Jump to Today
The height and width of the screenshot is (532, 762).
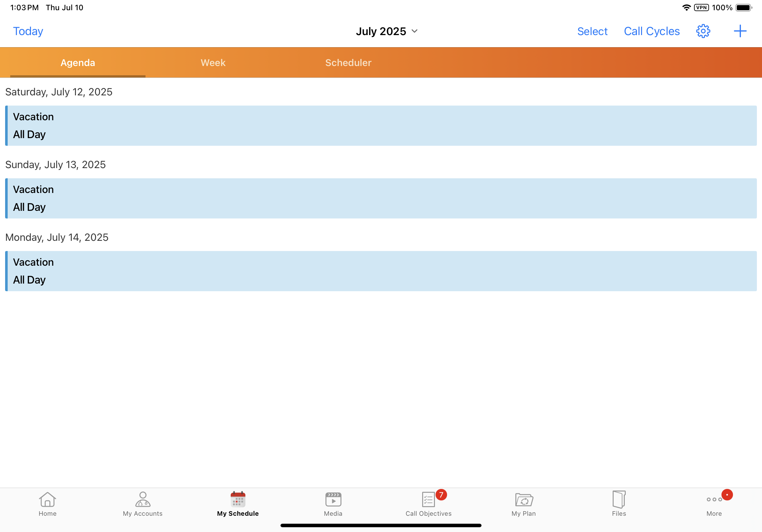point(28,31)
